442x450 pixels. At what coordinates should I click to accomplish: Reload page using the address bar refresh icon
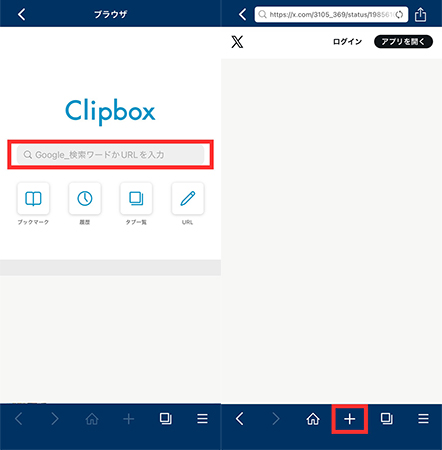pyautogui.click(x=399, y=14)
